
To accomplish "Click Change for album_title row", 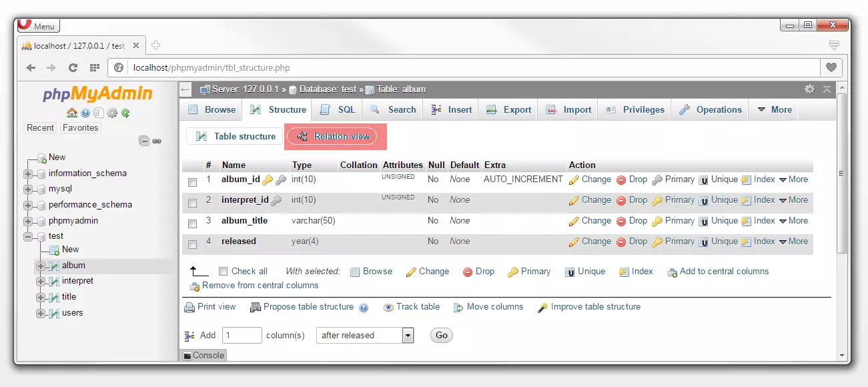I will coord(590,221).
